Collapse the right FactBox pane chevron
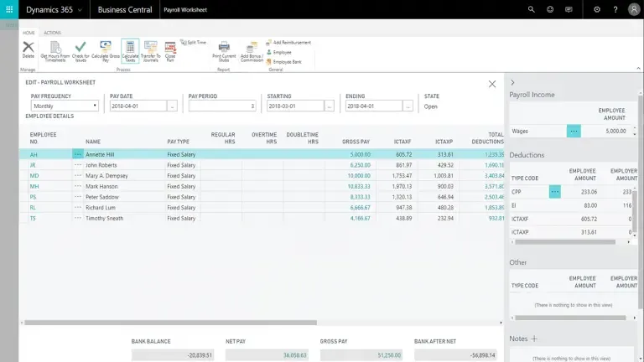 coord(512,83)
